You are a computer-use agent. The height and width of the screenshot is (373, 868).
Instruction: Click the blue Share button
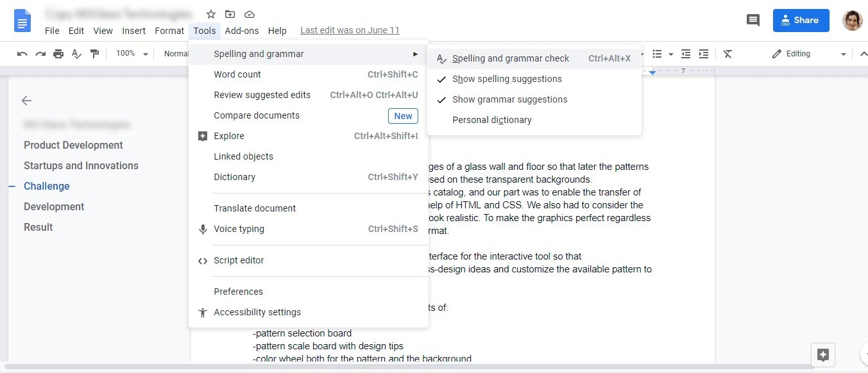click(801, 21)
